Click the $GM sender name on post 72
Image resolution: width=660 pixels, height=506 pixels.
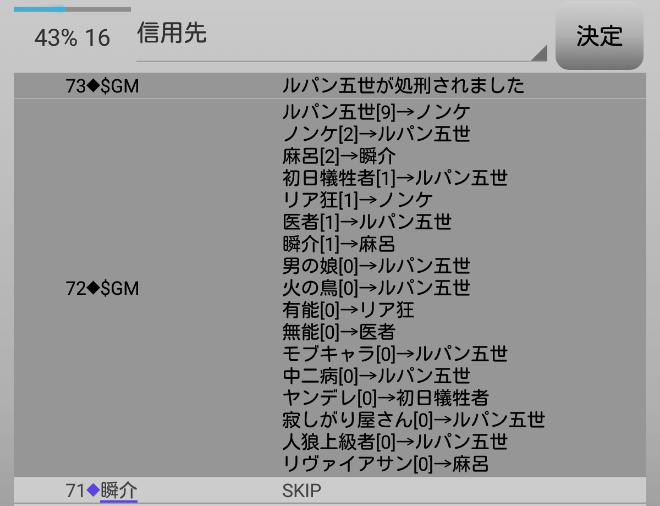(x=120, y=288)
